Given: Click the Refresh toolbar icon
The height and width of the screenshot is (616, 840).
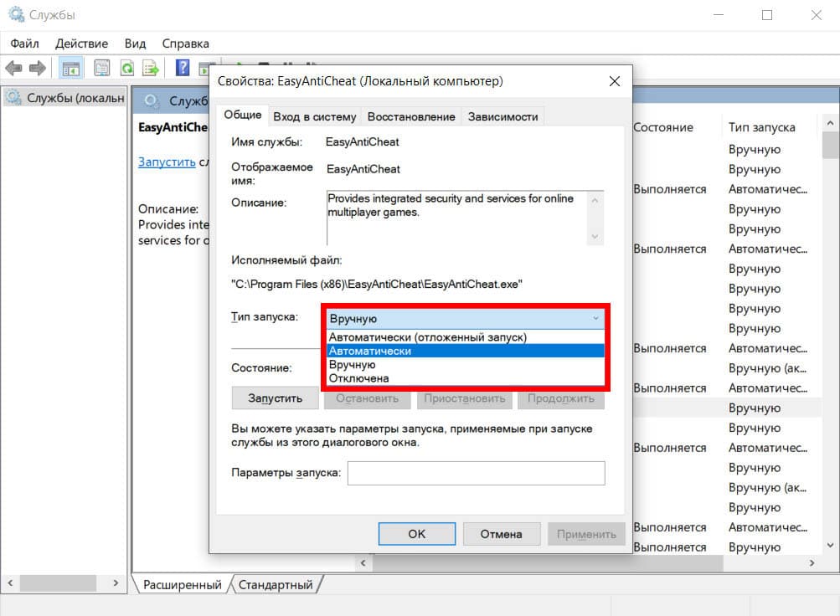Looking at the screenshot, I should 126,68.
